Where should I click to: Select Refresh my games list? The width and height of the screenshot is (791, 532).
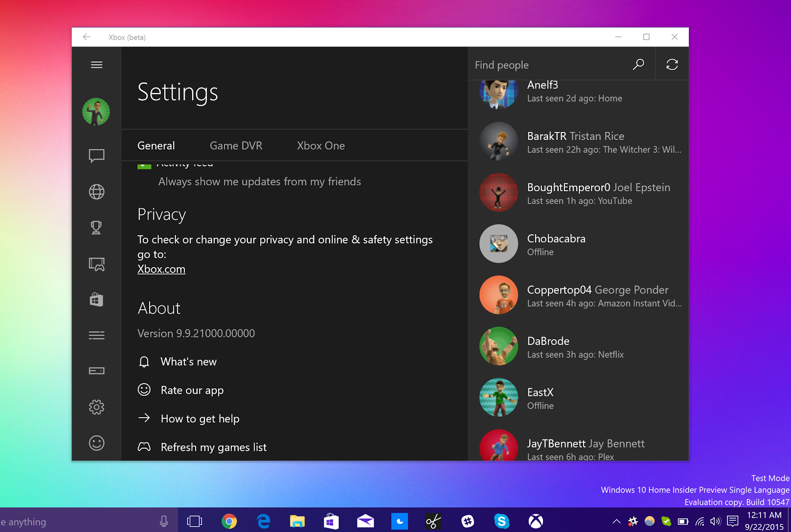213,447
